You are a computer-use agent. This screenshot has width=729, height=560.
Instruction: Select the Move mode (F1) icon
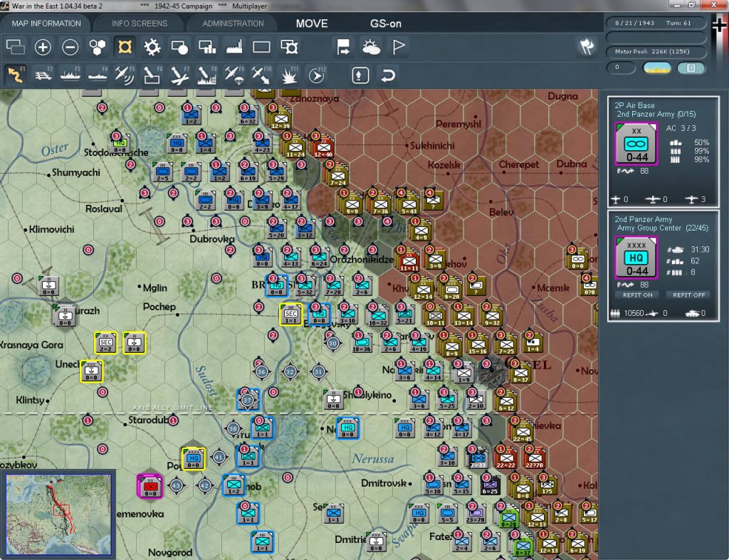[x=16, y=75]
